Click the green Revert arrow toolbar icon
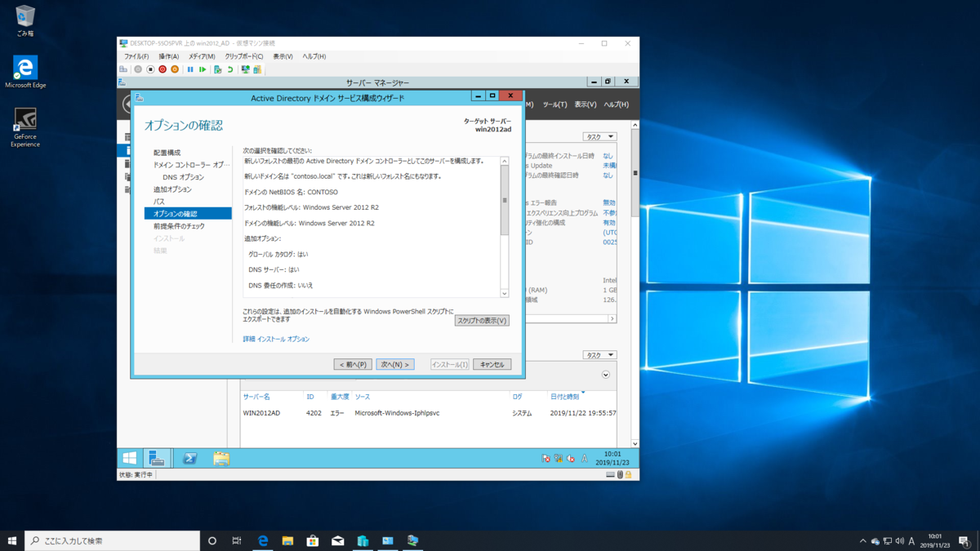Image resolution: width=980 pixels, height=551 pixels. click(x=230, y=69)
